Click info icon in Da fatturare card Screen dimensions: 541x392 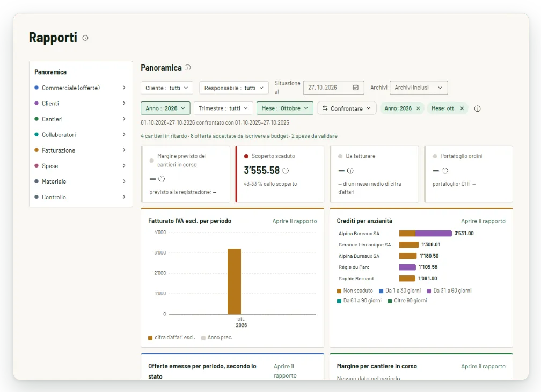pyautogui.click(x=350, y=171)
